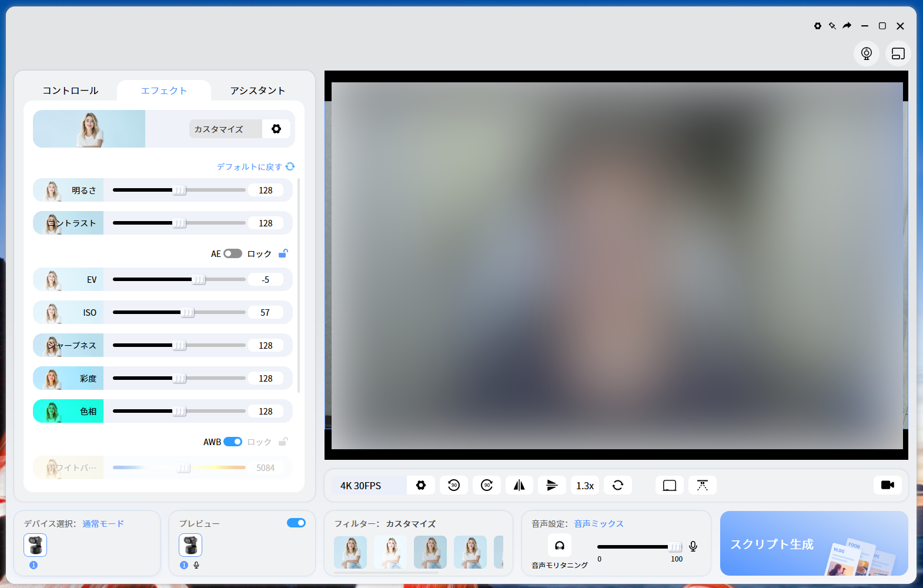
Task: Open the customize filter gear settings
Action: click(x=276, y=129)
